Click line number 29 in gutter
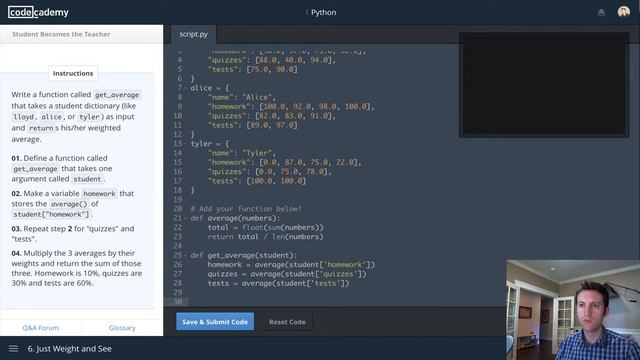Image resolution: width=640 pixels, height=360 pixels. click(178, 292)
